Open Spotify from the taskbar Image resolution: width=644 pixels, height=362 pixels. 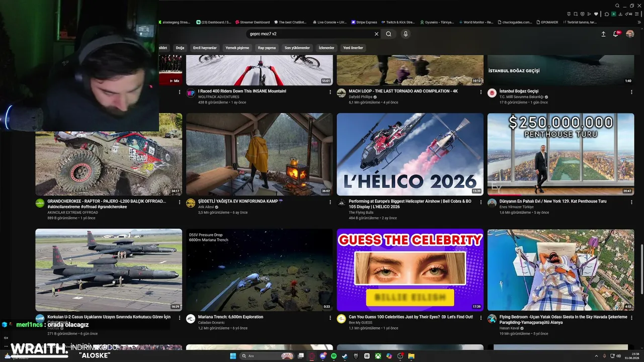334,356
